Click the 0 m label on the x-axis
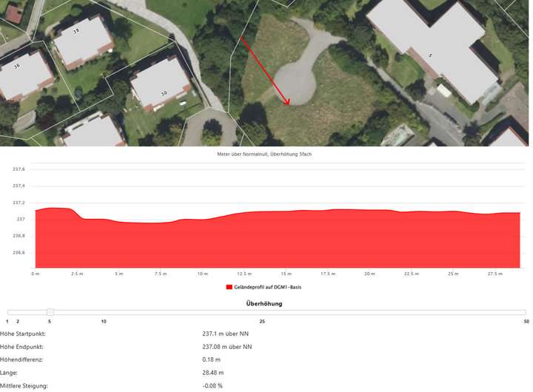The height and width of the screenshot is (392, 533). tap(36, 274)
